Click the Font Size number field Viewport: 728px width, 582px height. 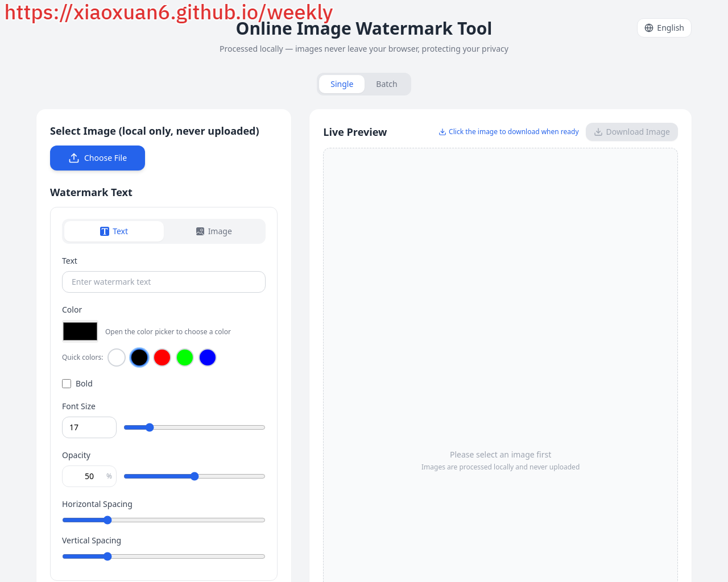[x=89, y=427]
